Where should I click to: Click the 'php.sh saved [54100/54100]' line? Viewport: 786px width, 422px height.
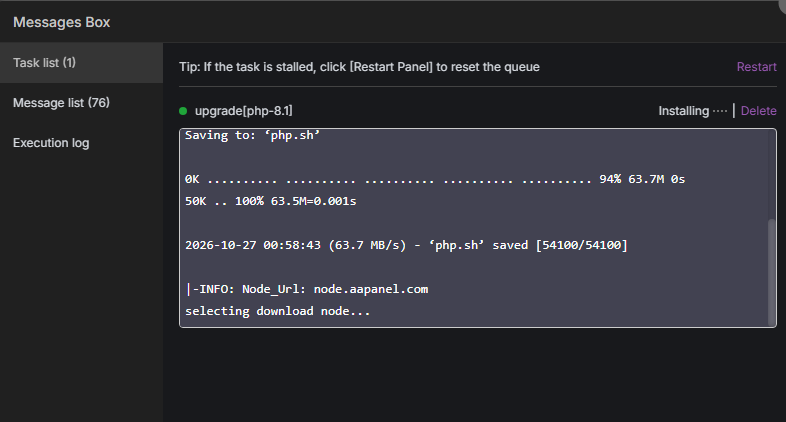[x=406, y=245]
